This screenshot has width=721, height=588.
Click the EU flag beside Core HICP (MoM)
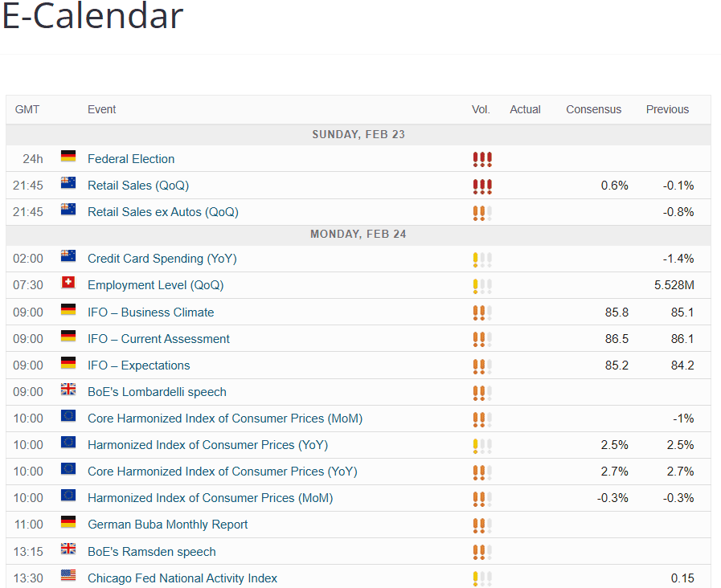(x=68, y=418)
